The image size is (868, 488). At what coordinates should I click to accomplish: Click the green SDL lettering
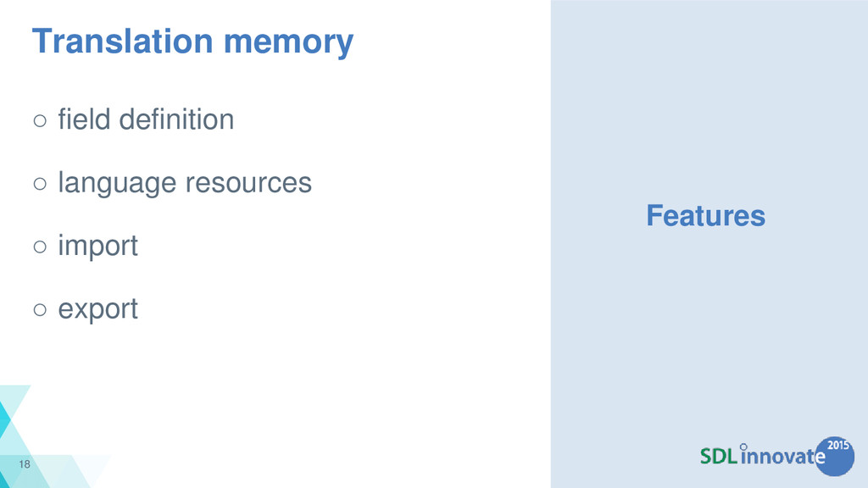tap(719, 457)
